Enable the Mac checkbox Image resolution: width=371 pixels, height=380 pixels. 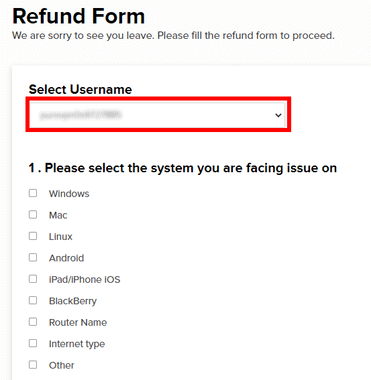pos(33,214)
